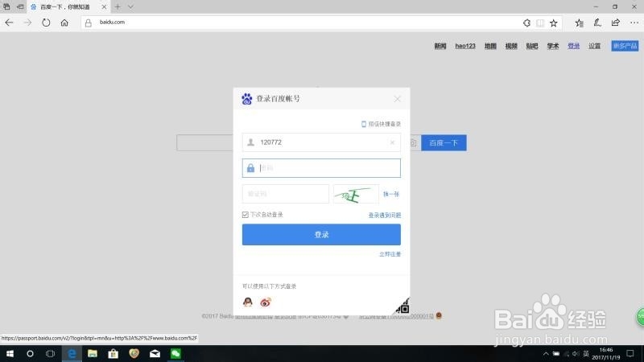Log in with QQ penguin icon
Screen dimensions: 644x362
pos(248,302)
